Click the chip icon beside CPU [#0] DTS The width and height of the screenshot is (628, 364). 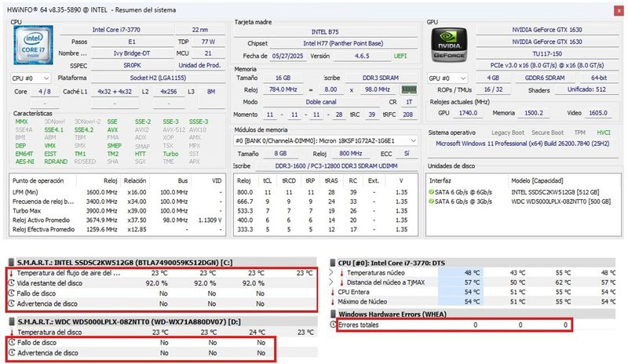click(x=332, y=263)
